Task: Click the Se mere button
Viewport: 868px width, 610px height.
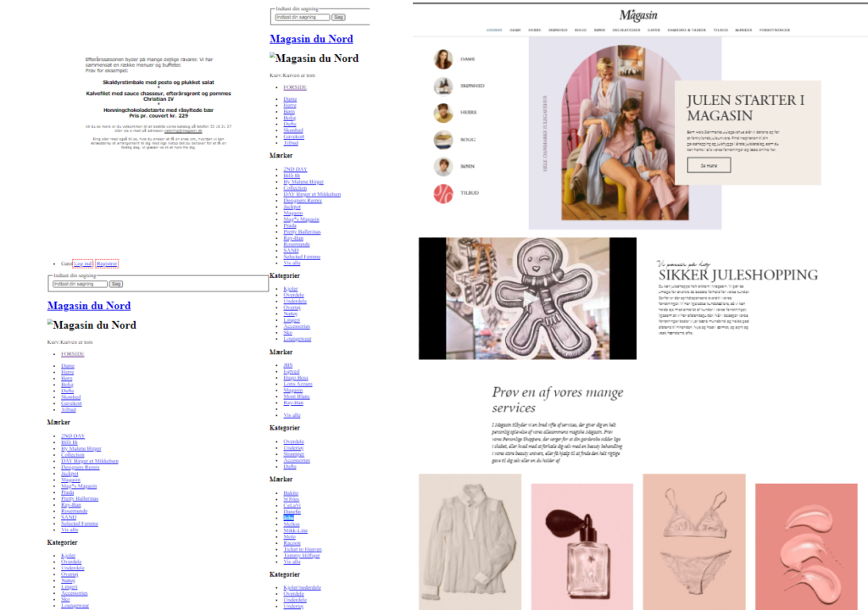Action: click(x=709, y=165)
